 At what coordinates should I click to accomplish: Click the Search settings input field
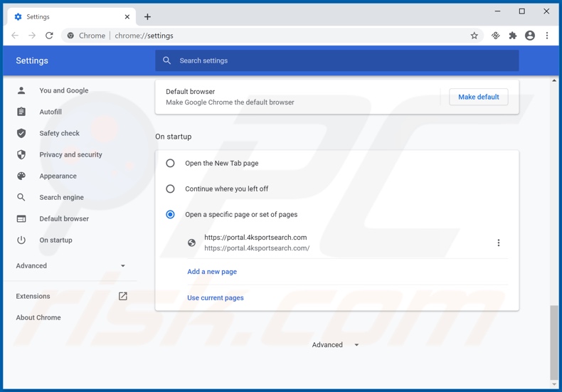pyautogui.click(x=337, y=60)
